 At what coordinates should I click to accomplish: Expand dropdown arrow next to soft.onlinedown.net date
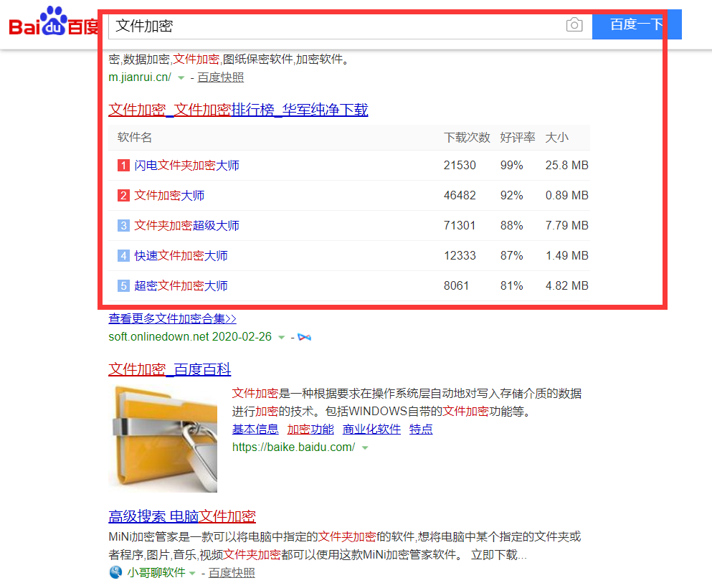coord(282,337)
